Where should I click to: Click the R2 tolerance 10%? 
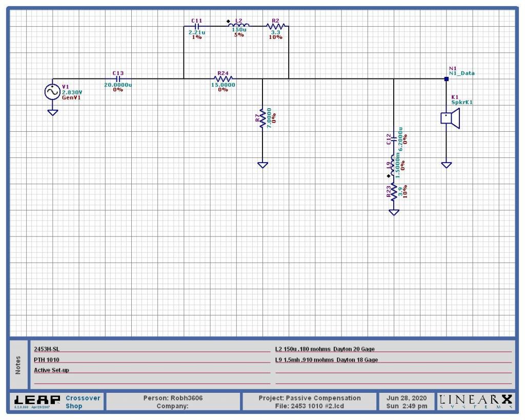tap(275, 37)
